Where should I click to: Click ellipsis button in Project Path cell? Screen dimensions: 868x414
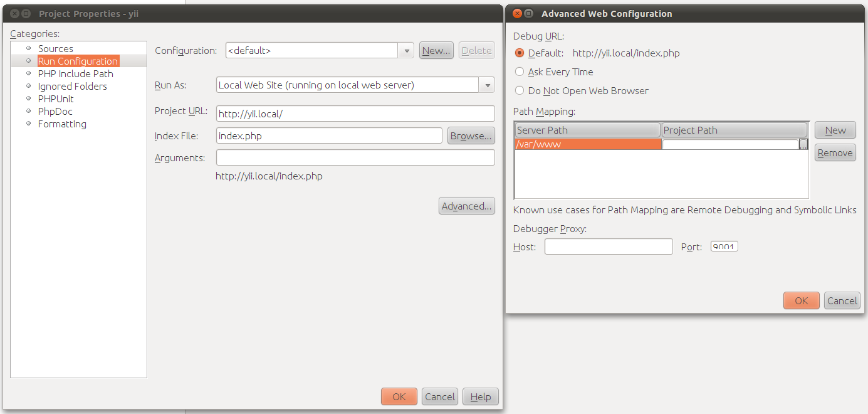(803, 145)
